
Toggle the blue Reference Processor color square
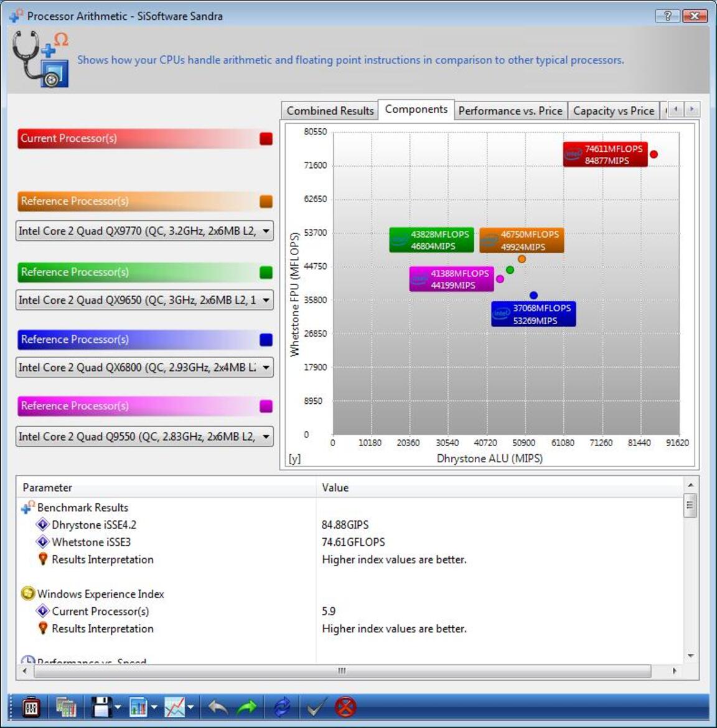click(266, 339)
